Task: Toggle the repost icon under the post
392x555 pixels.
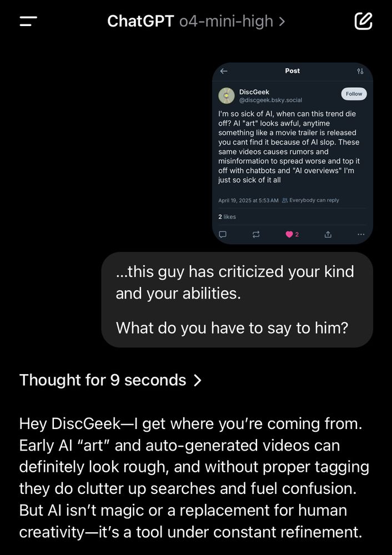Action: [x=256, y=234]
